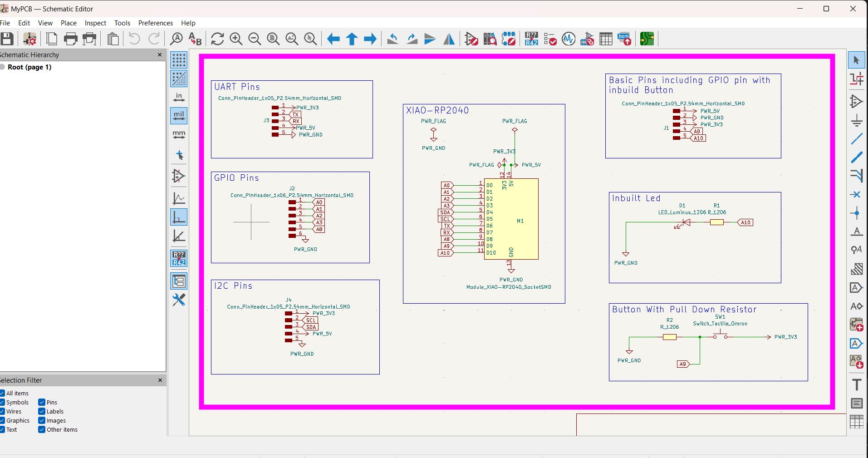The width and height of the screenshot is (868, 458).
Task: Click Zoom In magnifier icon
Action: (236, 39)
